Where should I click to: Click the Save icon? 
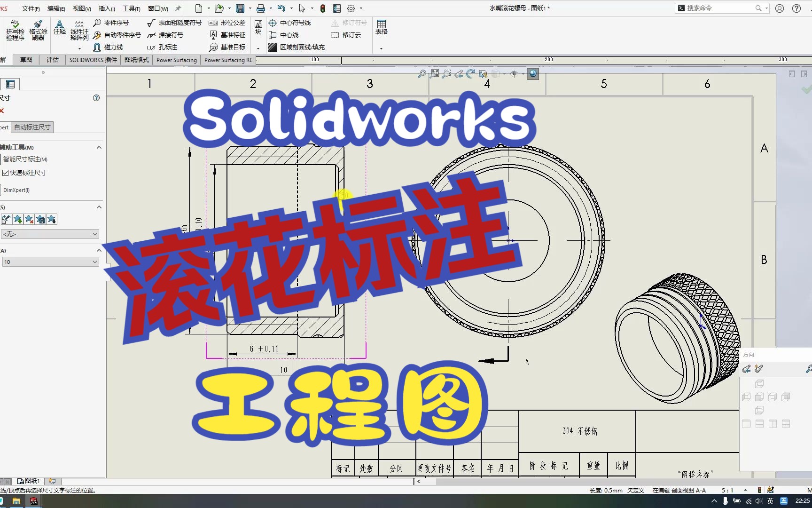pyautogui.click(x=240, y=8)
